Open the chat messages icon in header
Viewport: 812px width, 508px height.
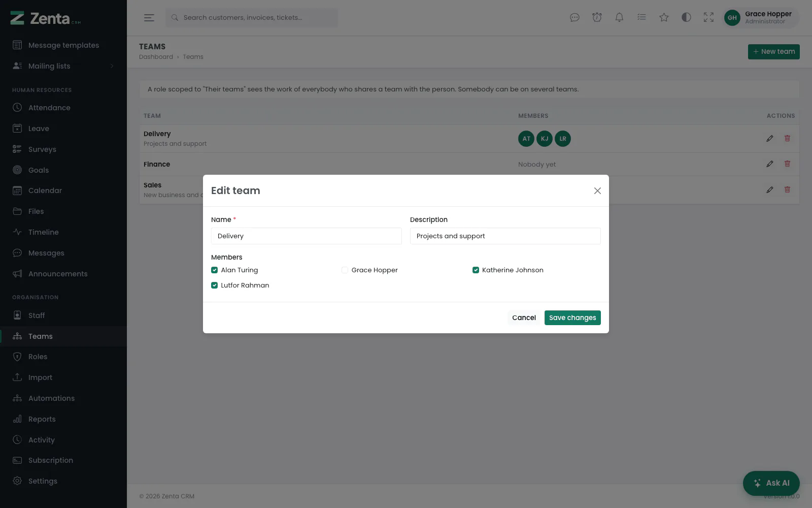click(x=574, y=18)
